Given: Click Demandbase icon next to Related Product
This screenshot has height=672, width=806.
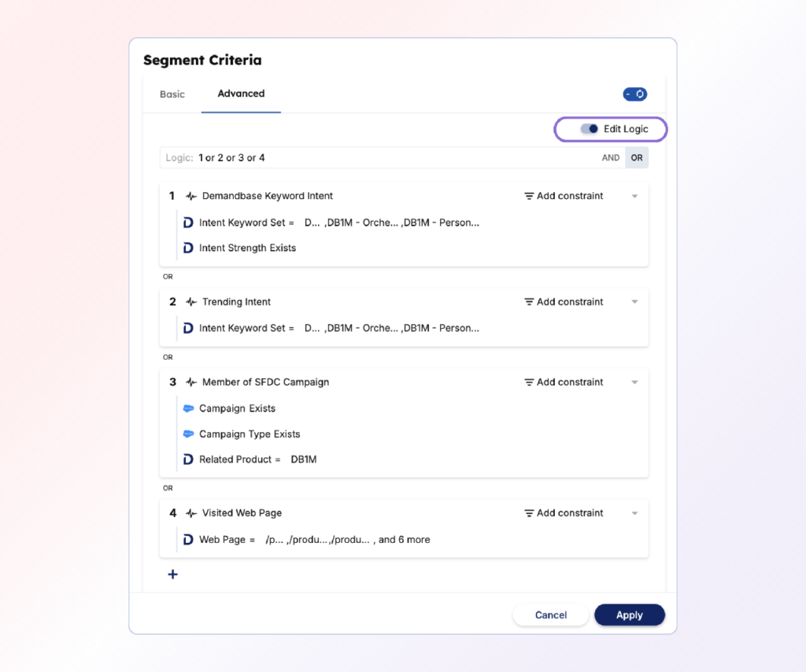Looking at the screenshot, I should pos(188,460).
